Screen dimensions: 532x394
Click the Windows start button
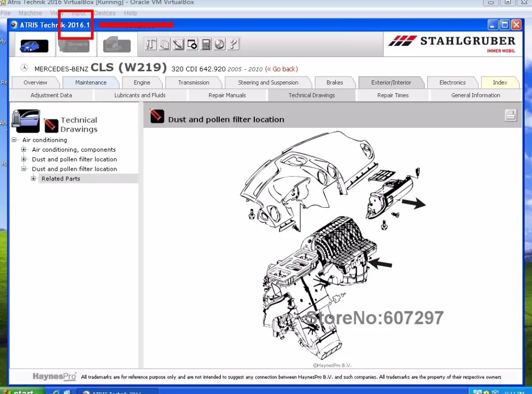(x=22, y=391)
